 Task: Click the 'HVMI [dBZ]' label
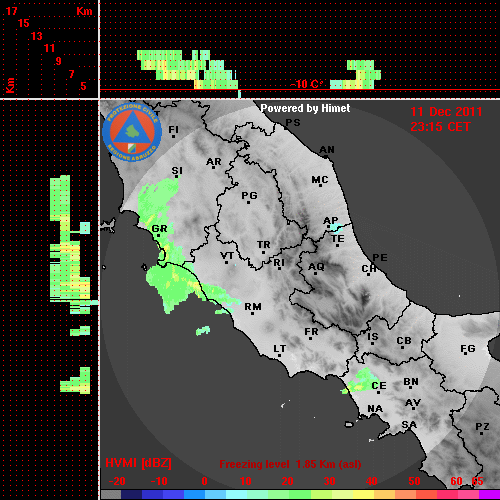pos(138,463)
